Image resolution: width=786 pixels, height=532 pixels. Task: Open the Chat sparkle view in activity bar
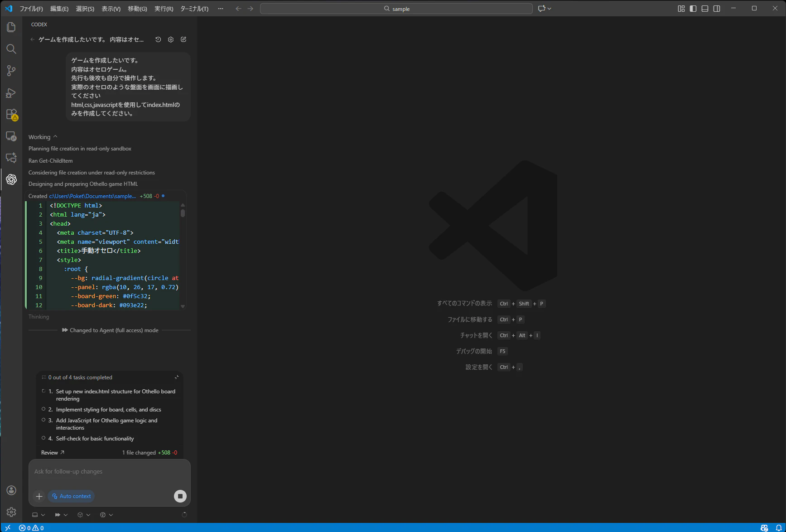coord(11,158)
